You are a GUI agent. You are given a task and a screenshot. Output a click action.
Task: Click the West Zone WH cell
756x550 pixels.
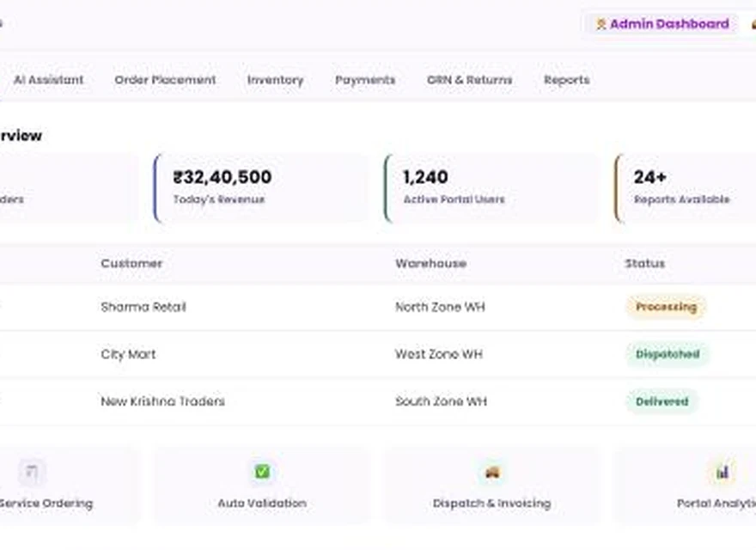(x=439, y=354)
